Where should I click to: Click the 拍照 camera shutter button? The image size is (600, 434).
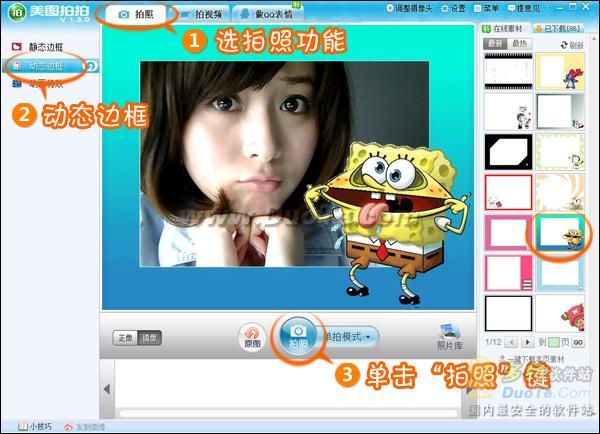click(298, 336)
